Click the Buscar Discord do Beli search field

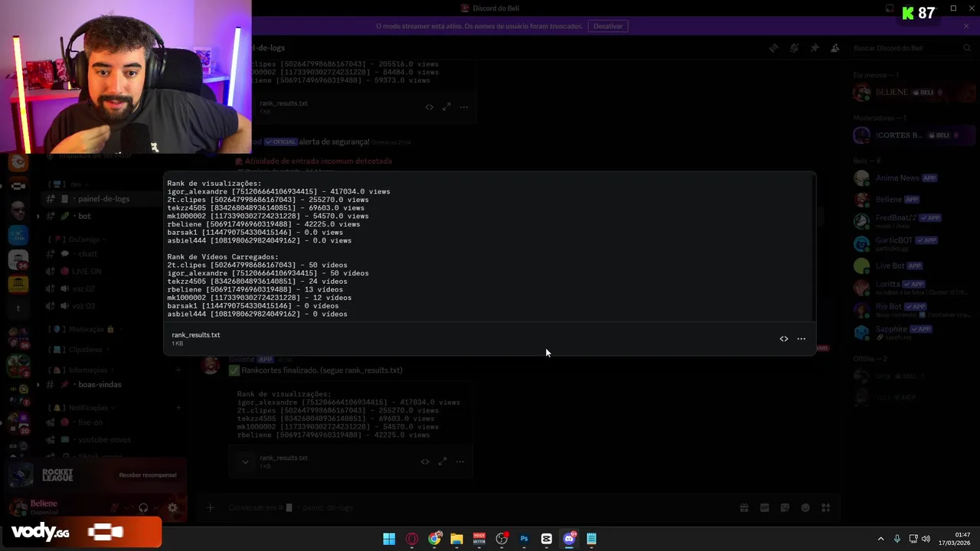pyautogui.click(x=911, y=48)
